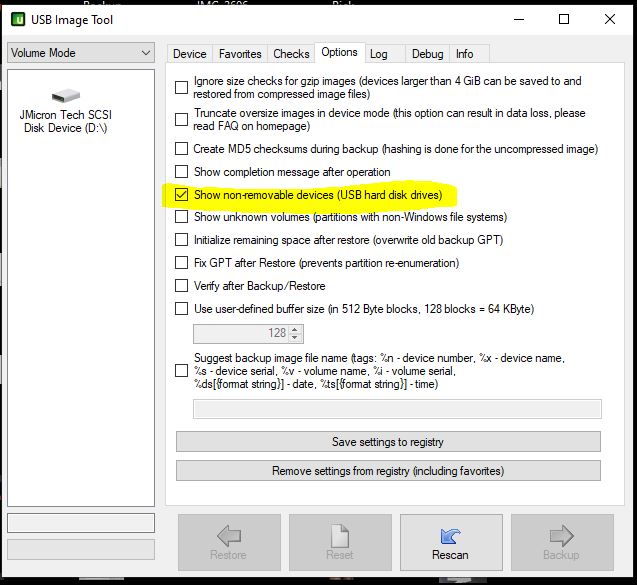Enable Create MD5 checksums during backup
The width and height of the screenshot is (637, 585).
pyautogui.click(x=181, y=149)
